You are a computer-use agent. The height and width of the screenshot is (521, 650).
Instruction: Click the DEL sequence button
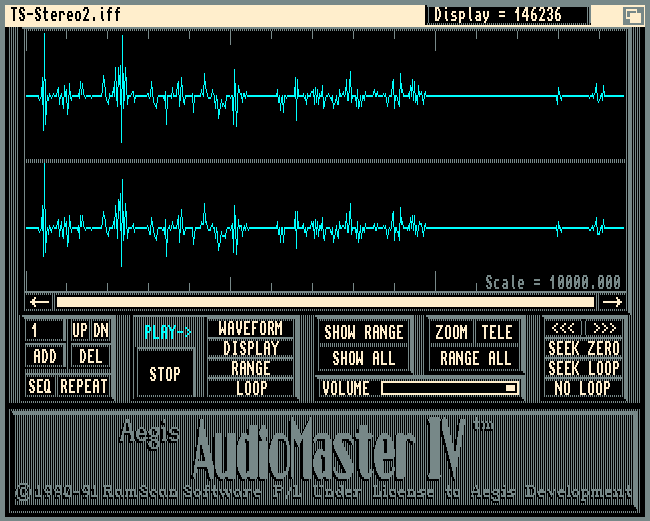(x=90, y=356)
